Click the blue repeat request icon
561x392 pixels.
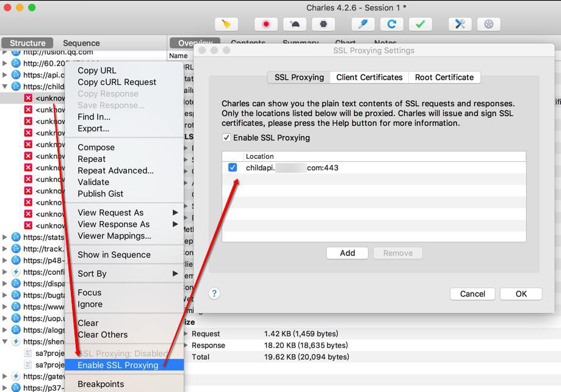pyautogui.click(x=392, y=24)
